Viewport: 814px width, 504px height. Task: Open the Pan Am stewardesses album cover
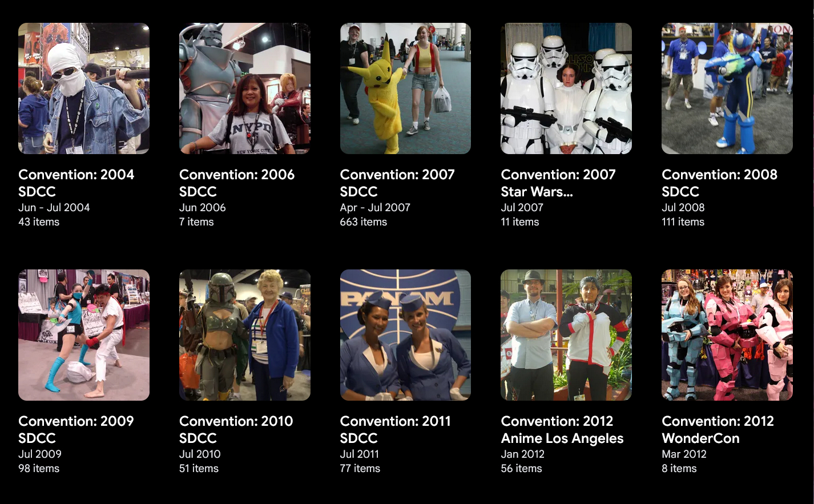click(405, 335)
